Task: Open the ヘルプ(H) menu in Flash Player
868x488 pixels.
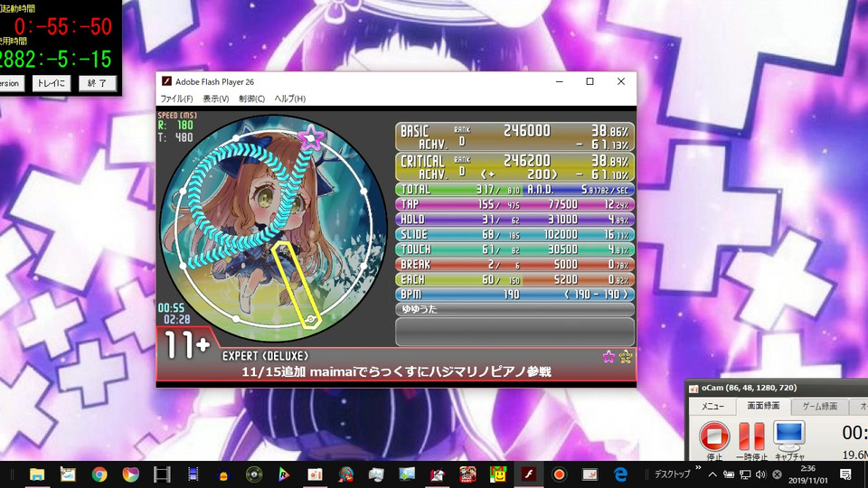Action: (x=290, y=99)
